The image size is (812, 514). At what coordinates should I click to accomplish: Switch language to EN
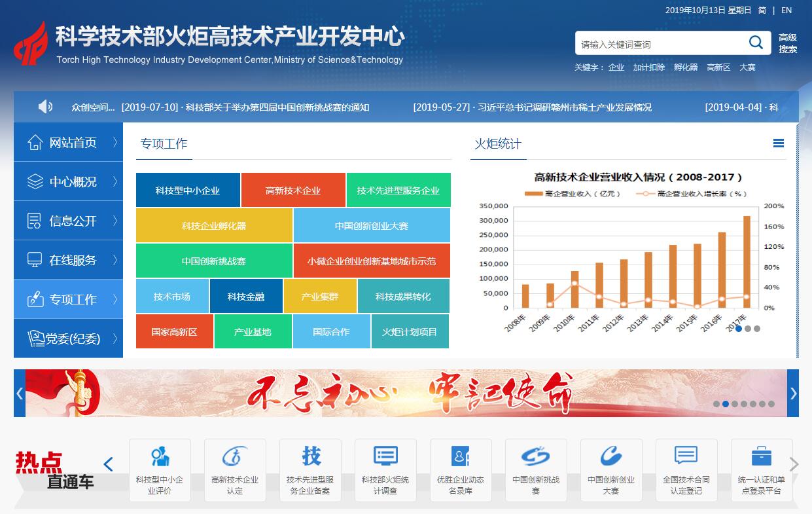[x=786, y=10]
